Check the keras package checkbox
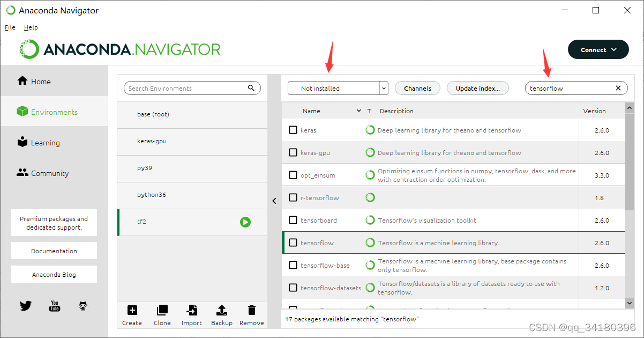This screenshot has width=644, height=338. [x=293, y=130]
